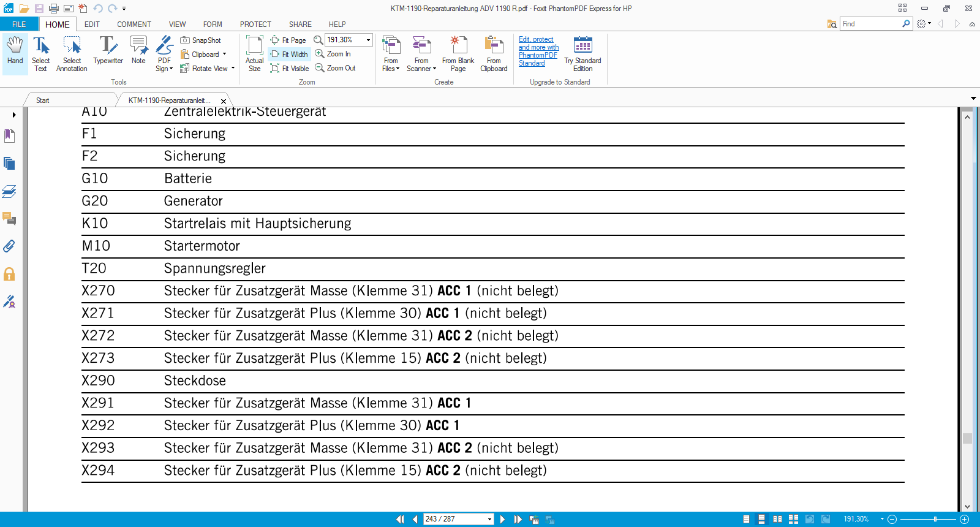
Task: Open the security lock panel
Action: (x=9, y=274)
